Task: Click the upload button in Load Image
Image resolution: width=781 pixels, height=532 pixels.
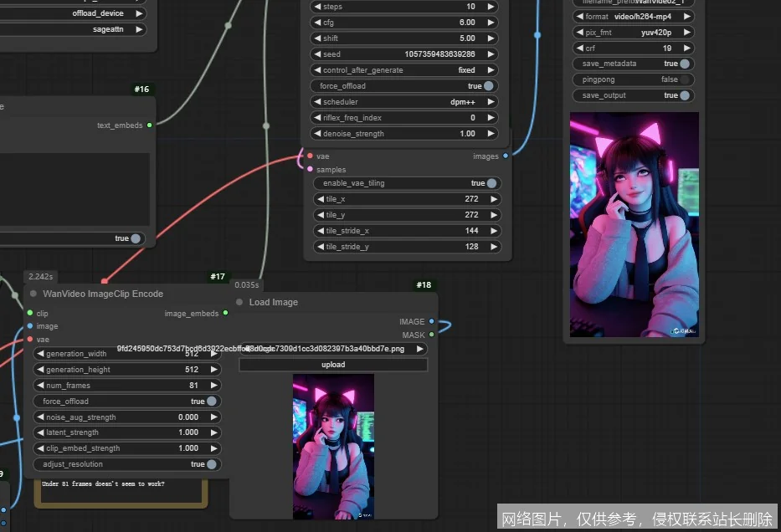Action: [x=333, y=365]
